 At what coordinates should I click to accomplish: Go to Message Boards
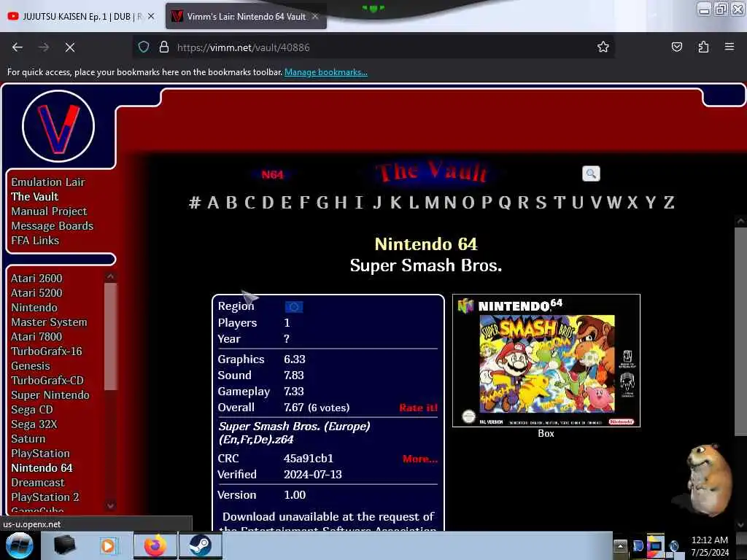[x=53, y=226]
